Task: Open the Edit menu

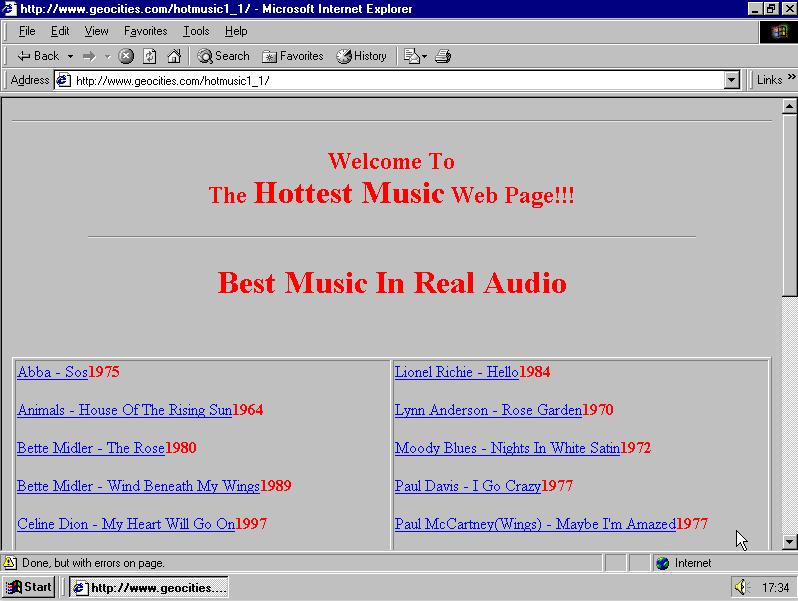Action: tap(60, 31)
